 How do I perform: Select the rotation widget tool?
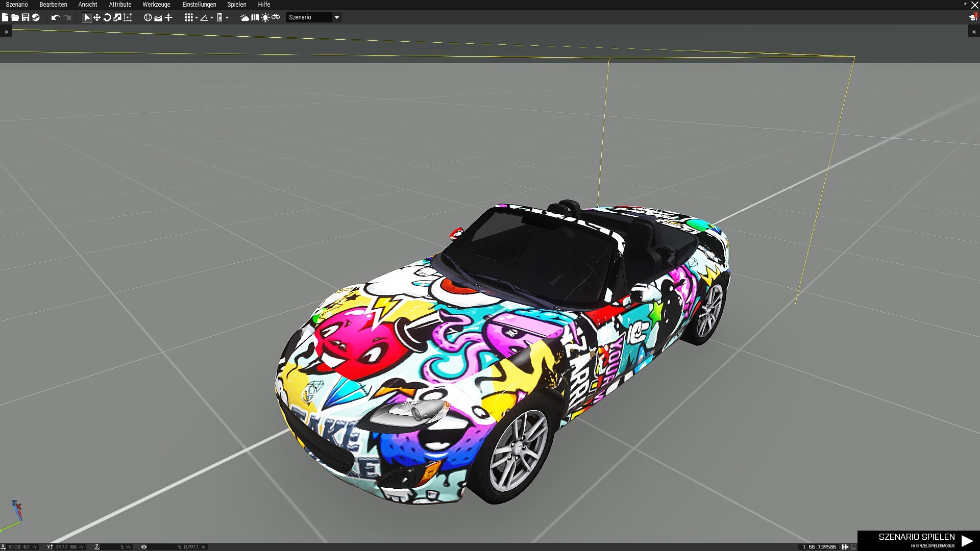107,17
